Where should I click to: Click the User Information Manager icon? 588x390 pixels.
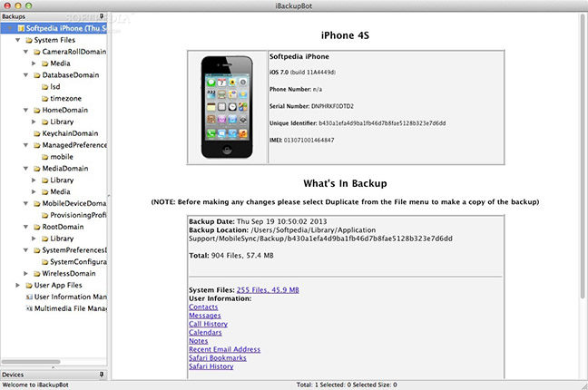29,297
